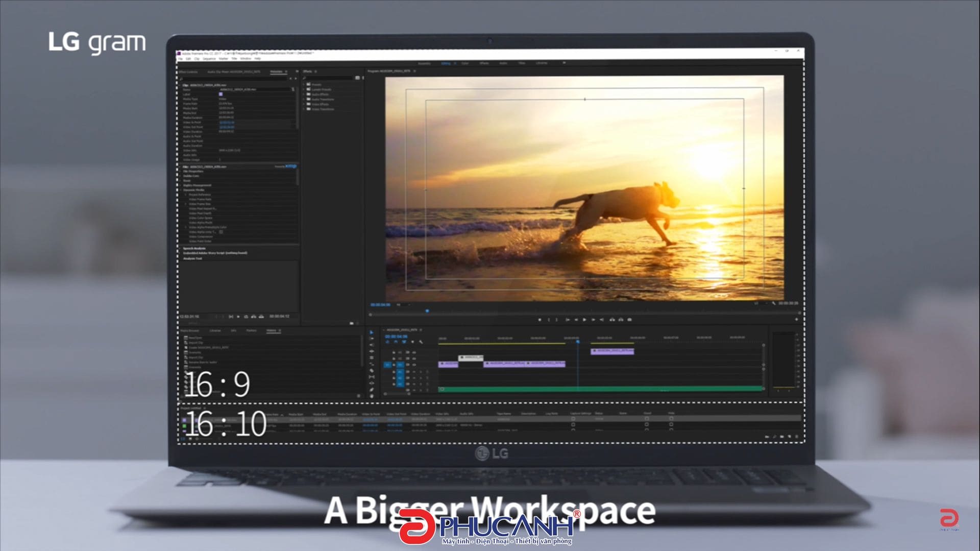Switch to the Assembly workspace
The image size is (980, 551).
[x=424, y=63]
